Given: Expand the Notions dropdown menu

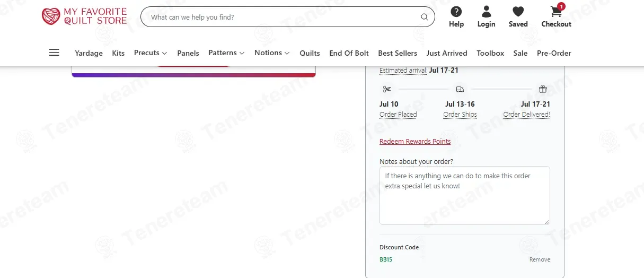Looking at the screenshot, I should (272, 53).
